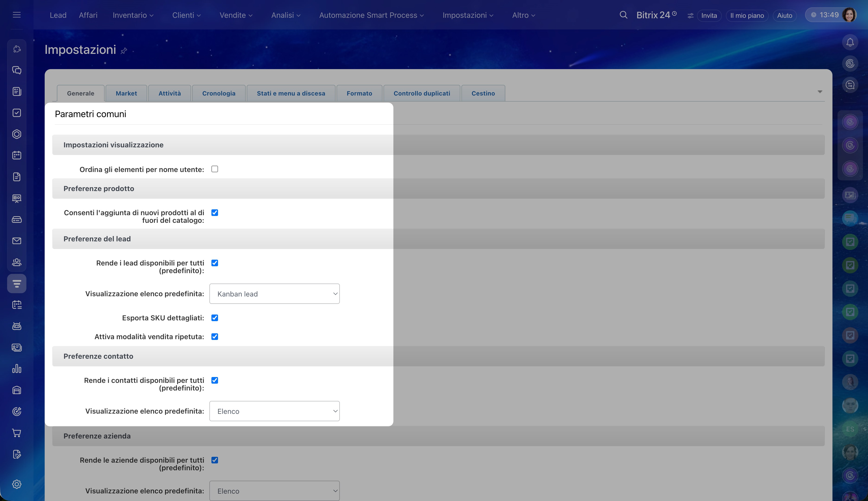
Task: Click the user profile avatar
Action: (849, 15)
